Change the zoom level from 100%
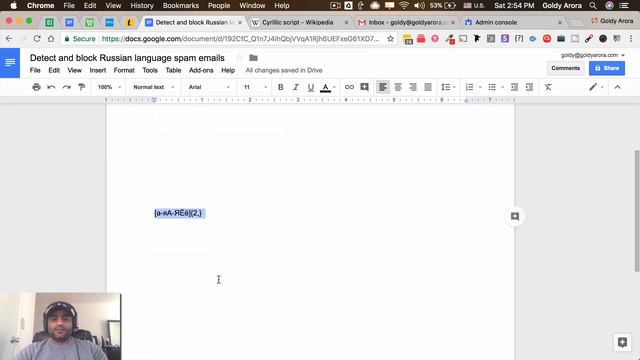Image resolution: width=640 pixels, height=360 pixels. [109, 87]
